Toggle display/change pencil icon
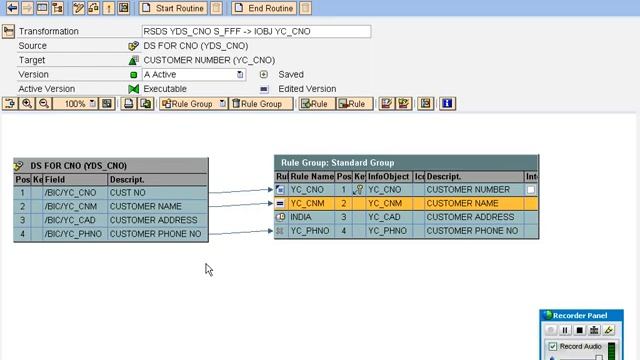The width and height of the screenshot is (640, 360). (78, 8)
